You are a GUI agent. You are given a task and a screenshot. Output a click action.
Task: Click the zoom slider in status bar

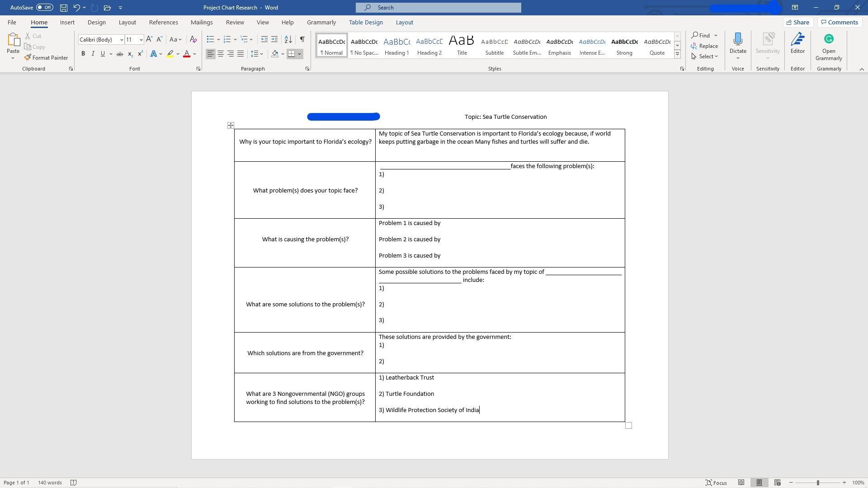pos(817,483)
